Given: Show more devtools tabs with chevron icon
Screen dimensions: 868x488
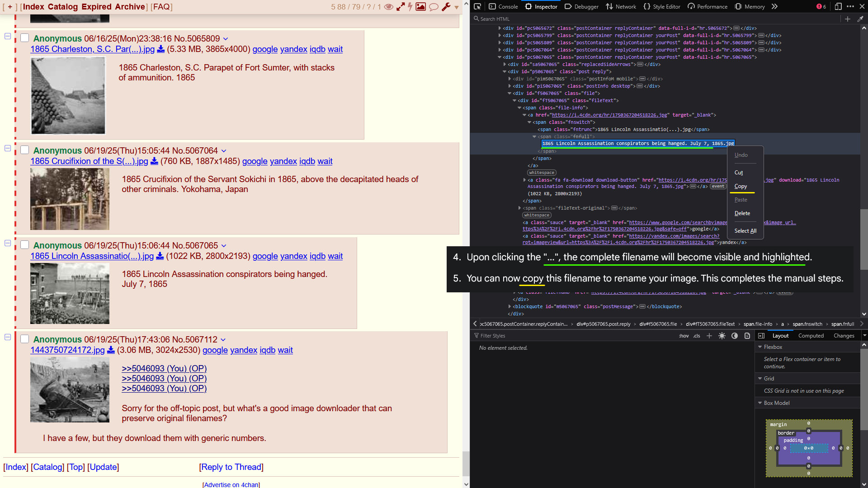Looking at the screenshot, I should 774,6.
